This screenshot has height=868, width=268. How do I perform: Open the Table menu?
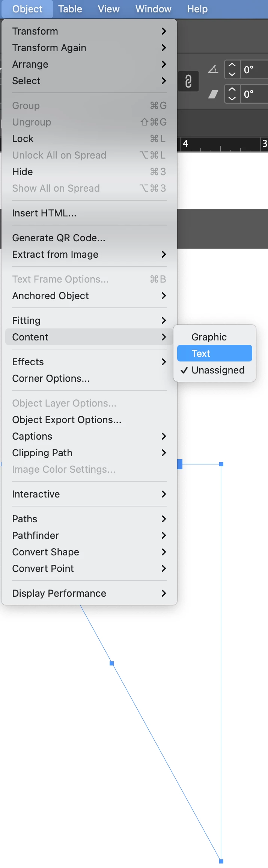[70, 9]
